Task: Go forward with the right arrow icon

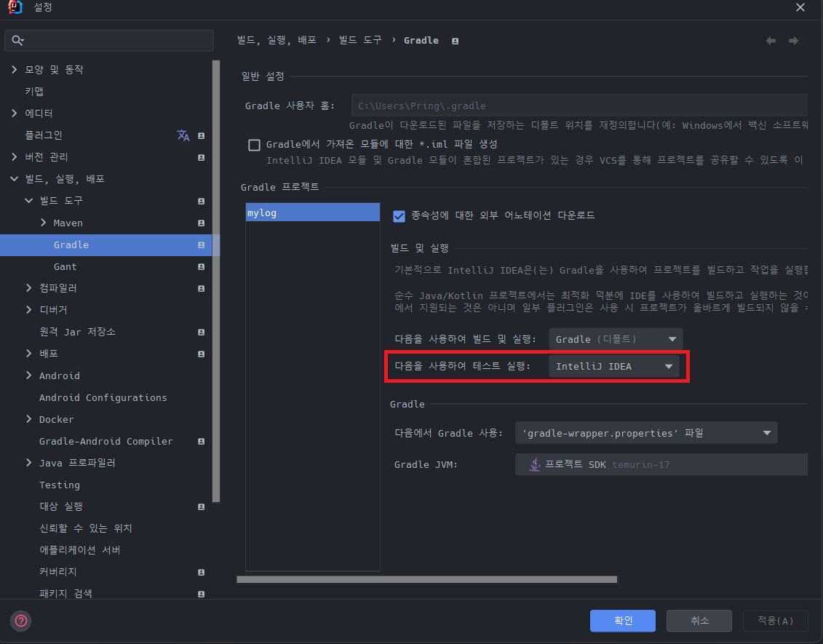Action: [794, 41]
